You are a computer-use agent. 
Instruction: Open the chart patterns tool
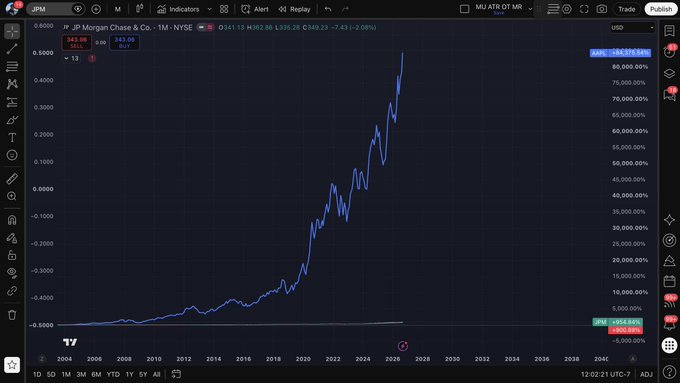pyautogui.click(x=12, y=84)
